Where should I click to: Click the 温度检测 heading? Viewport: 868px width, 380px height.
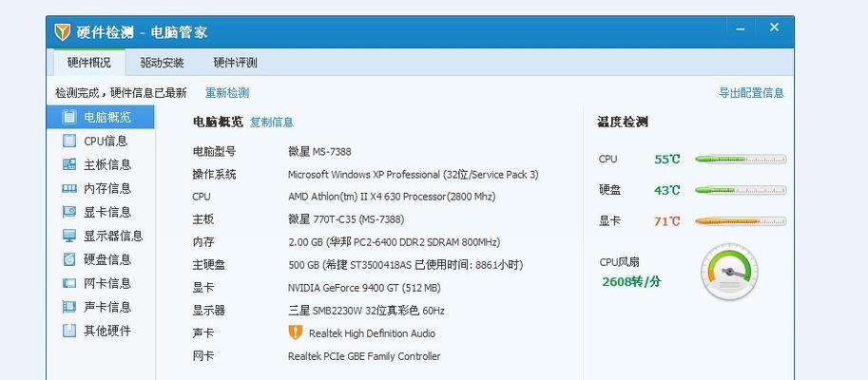pos(623,123)
